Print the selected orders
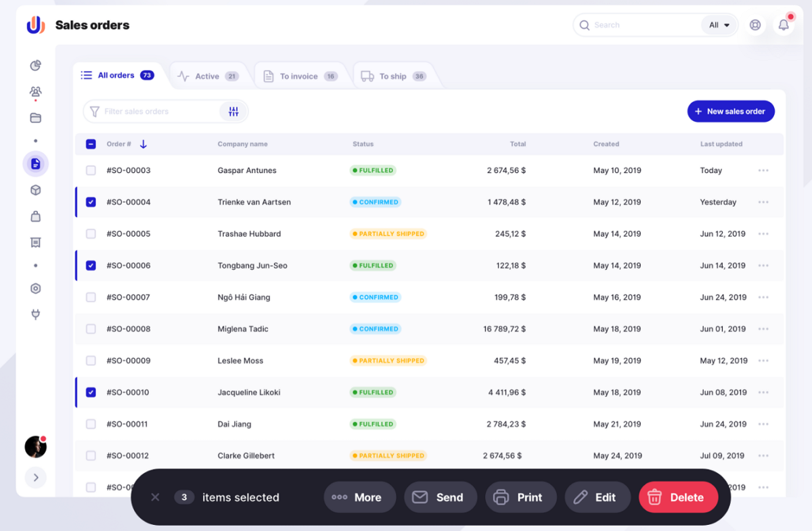The image size is (812, 531). 521,497
